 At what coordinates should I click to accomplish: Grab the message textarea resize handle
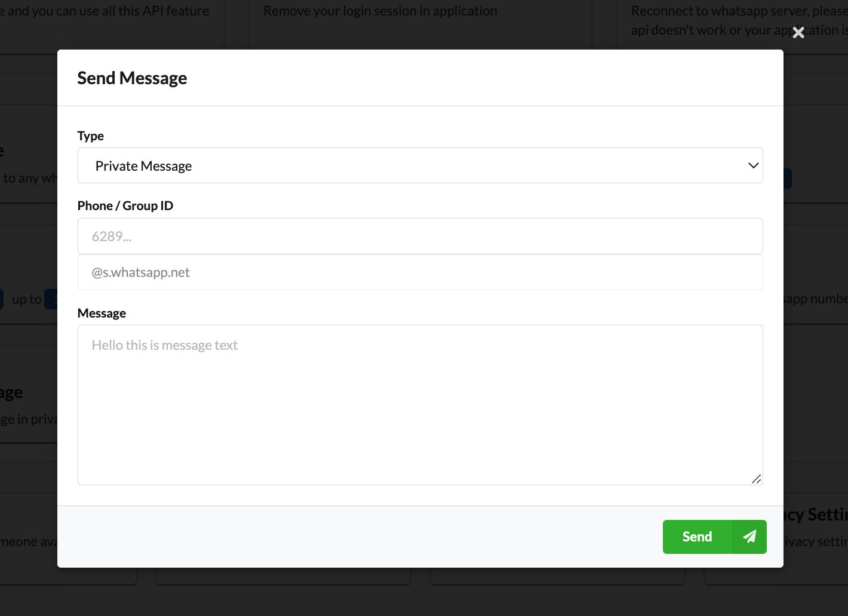(757, 479)
